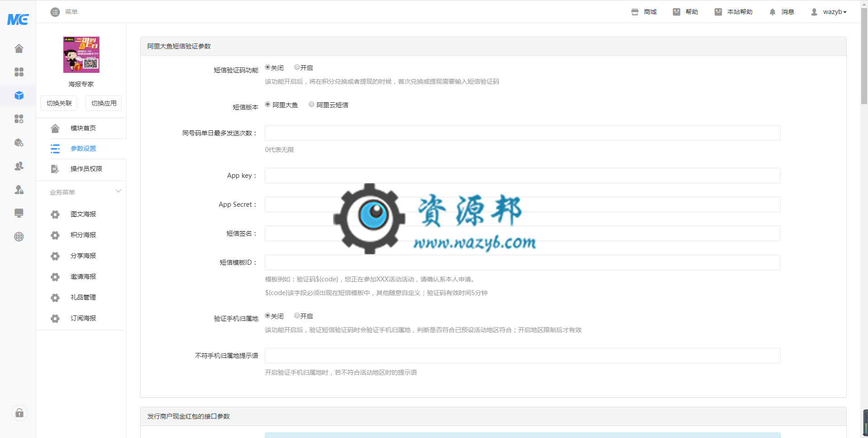This screenshot has width=868, height=438.
Task: Click the 海报专家 app name text
Action: click(x=81, y=84)
